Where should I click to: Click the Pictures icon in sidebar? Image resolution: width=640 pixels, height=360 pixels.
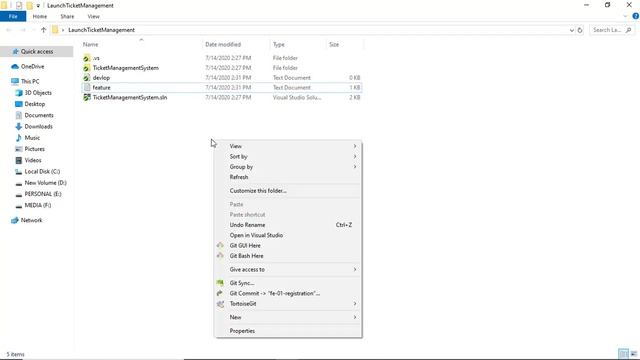coord(18,149)
